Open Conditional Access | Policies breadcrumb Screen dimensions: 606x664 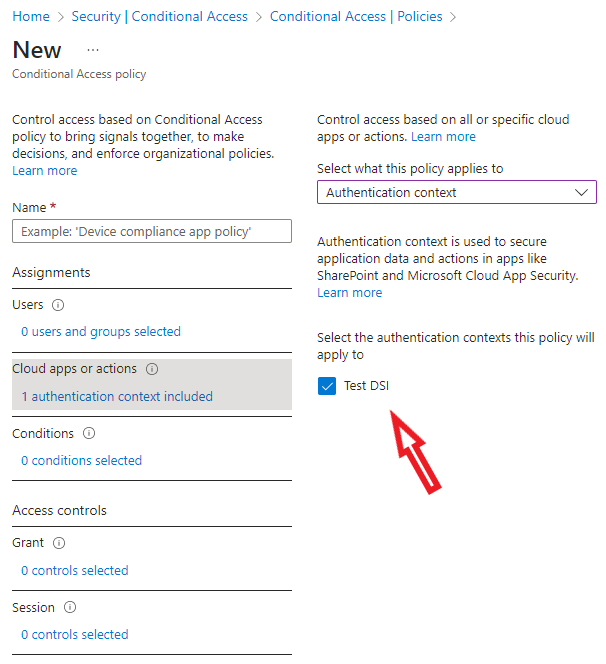pyautogui.click(x=356, y=17)
